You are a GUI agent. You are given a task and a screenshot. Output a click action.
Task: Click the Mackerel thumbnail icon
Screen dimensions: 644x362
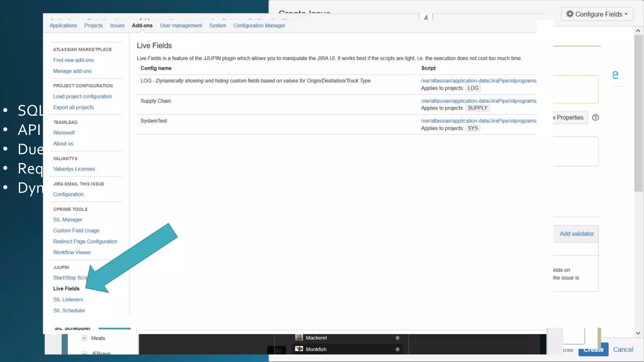pyautogui.click(x=299, y=337)
